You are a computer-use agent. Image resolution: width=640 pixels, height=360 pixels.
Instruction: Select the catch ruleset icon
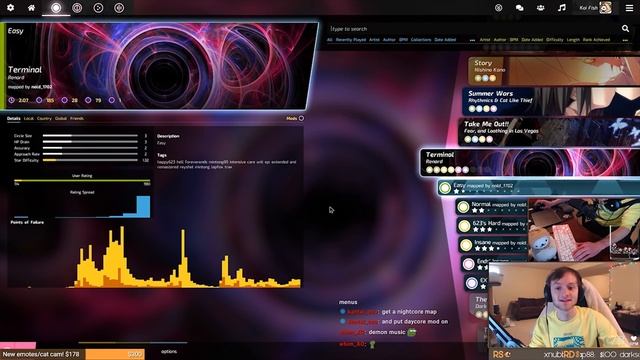click(x=98, y=8)
